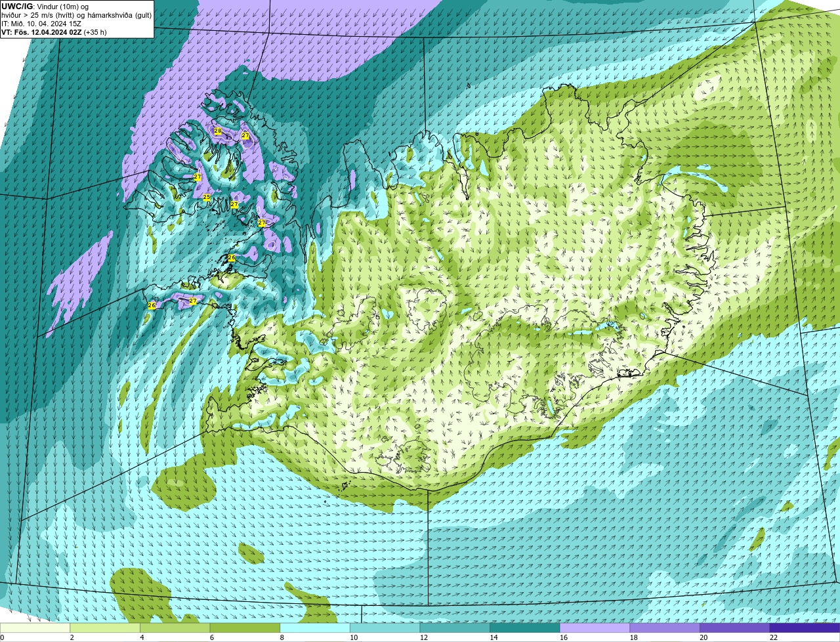Screen dimensions: 840x642
Task: Select the 4–6 m/s green legend swatch
Action: [175, 628]
